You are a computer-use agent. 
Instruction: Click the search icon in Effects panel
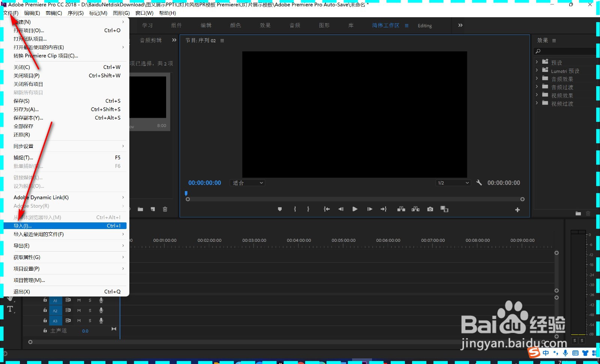pos(538,51)
